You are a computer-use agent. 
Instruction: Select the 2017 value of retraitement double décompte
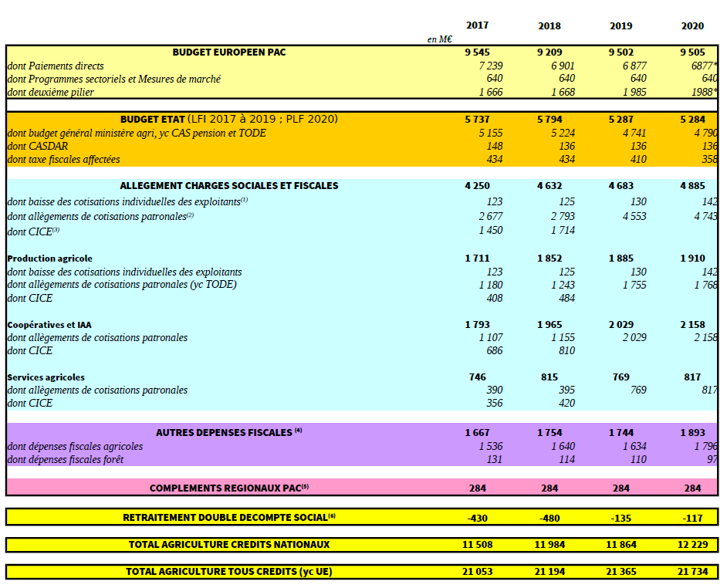[477, 519]
